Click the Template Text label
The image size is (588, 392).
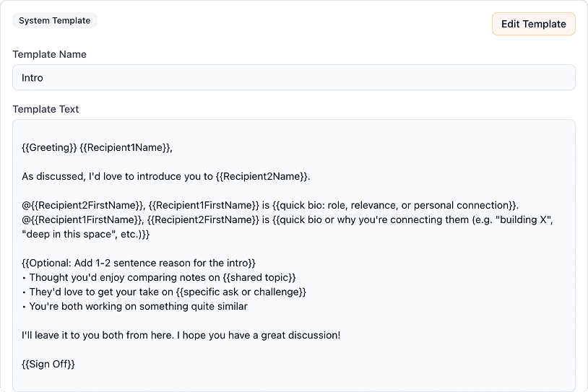point(46,109)
